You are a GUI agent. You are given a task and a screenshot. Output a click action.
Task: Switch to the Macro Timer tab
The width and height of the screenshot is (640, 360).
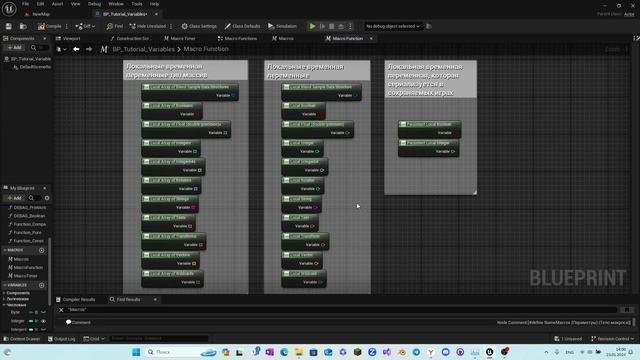click(x=180, y=38)
